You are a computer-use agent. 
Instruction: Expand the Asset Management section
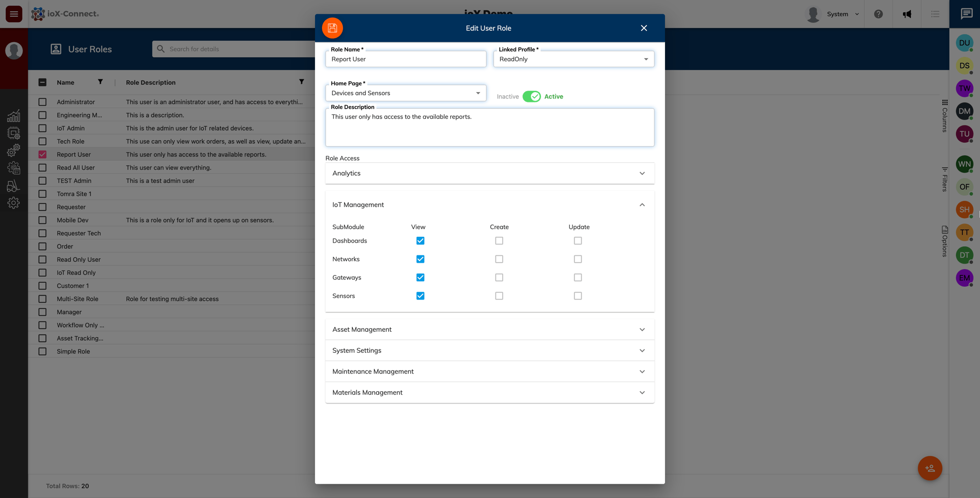pyautogui.click(x=642, y=329)
